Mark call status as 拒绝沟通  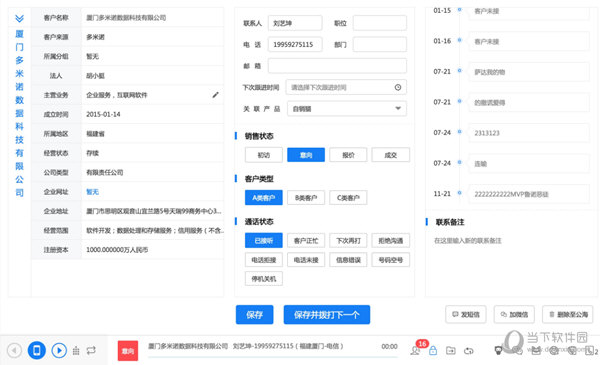coord(390,241)
